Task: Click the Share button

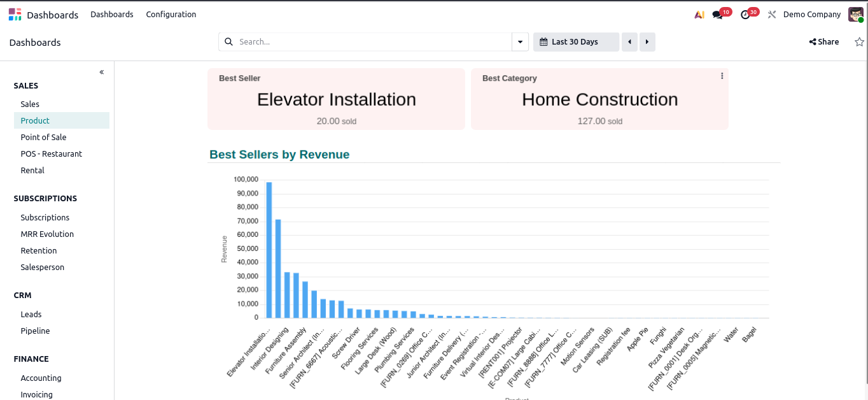Action: (824, 42)
